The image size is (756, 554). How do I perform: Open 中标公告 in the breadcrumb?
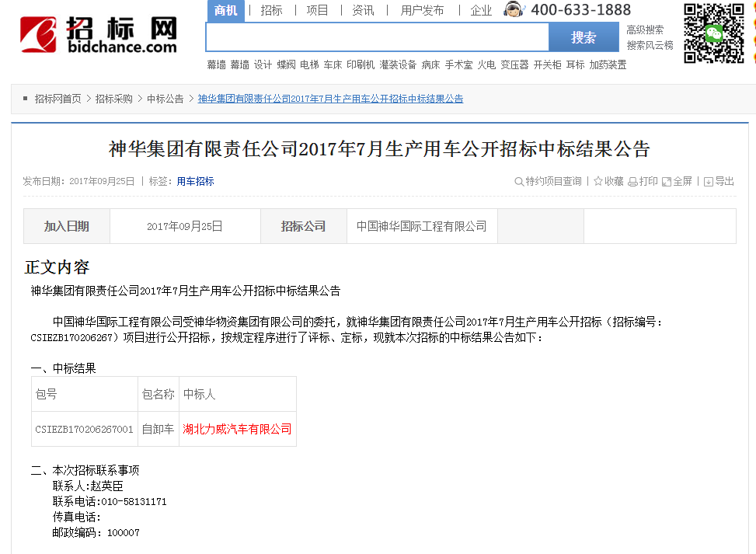click(165, 99)
